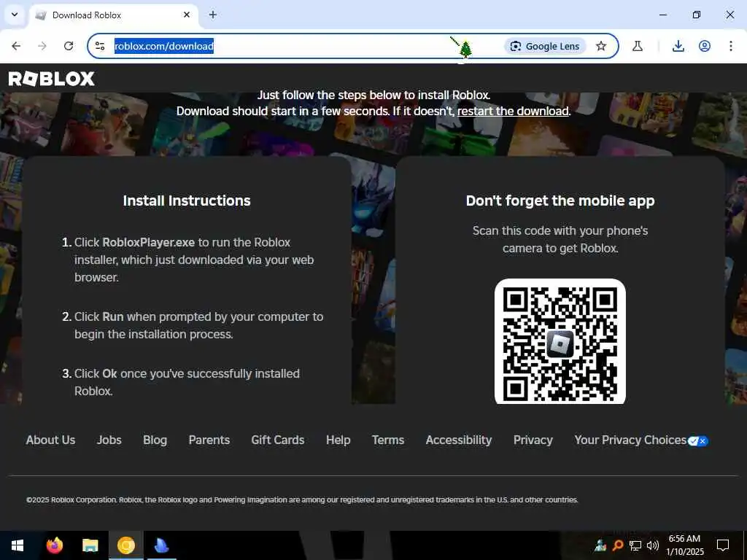Open the Privacy footer link
Viewport: 747px width, 560px height.
[x=533, y=440]
